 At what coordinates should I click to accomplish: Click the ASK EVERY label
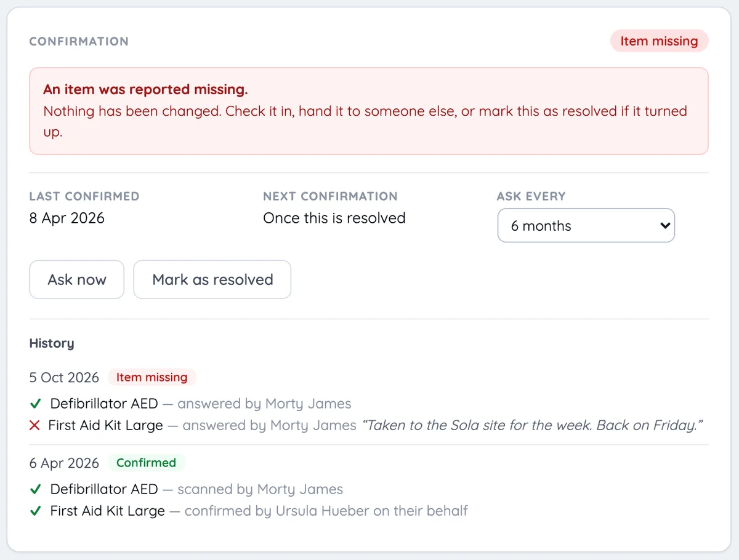pos(531,196)
